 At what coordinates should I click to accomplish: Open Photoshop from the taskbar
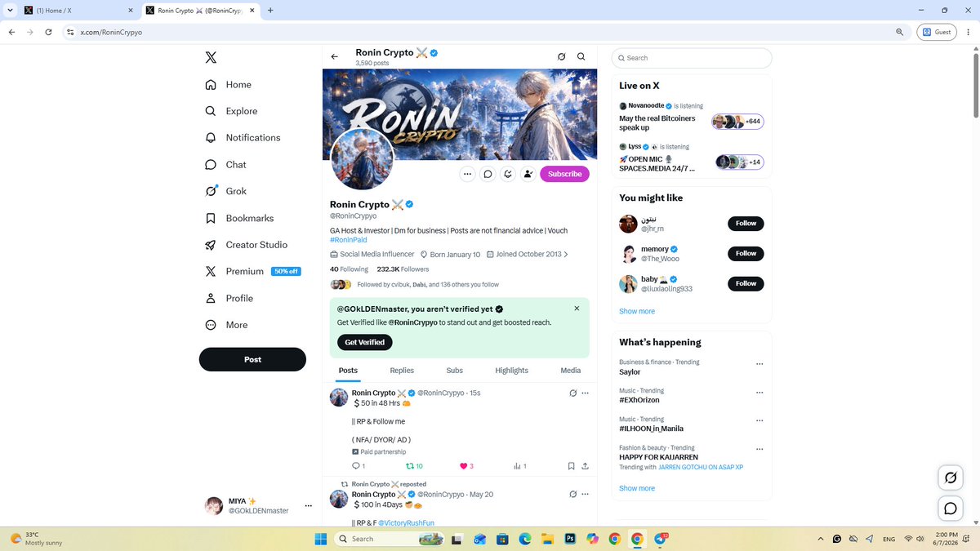click(570, 539)
